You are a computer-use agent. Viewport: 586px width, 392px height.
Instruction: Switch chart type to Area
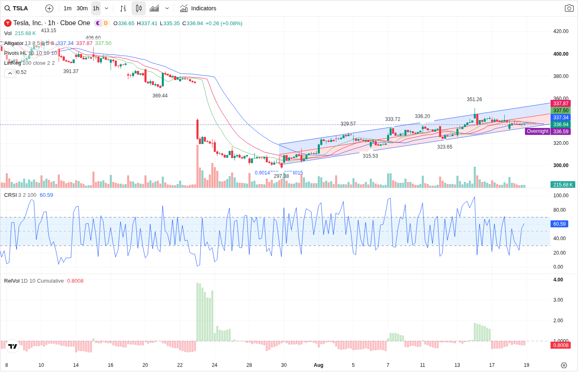154,8
